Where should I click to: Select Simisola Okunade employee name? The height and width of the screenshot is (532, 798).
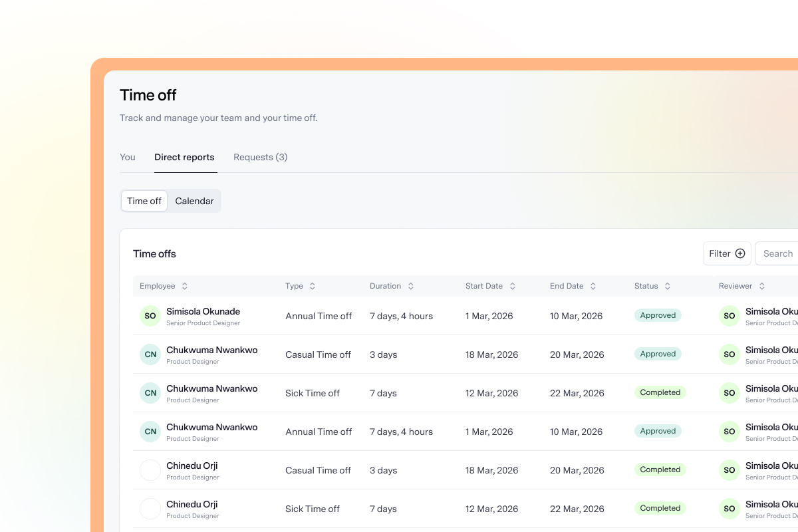click(203, 311)
